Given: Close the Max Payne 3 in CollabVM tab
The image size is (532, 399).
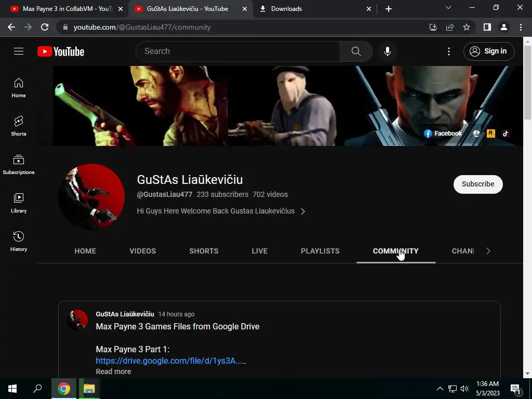Looking at the screenshot, I should 121,9.
